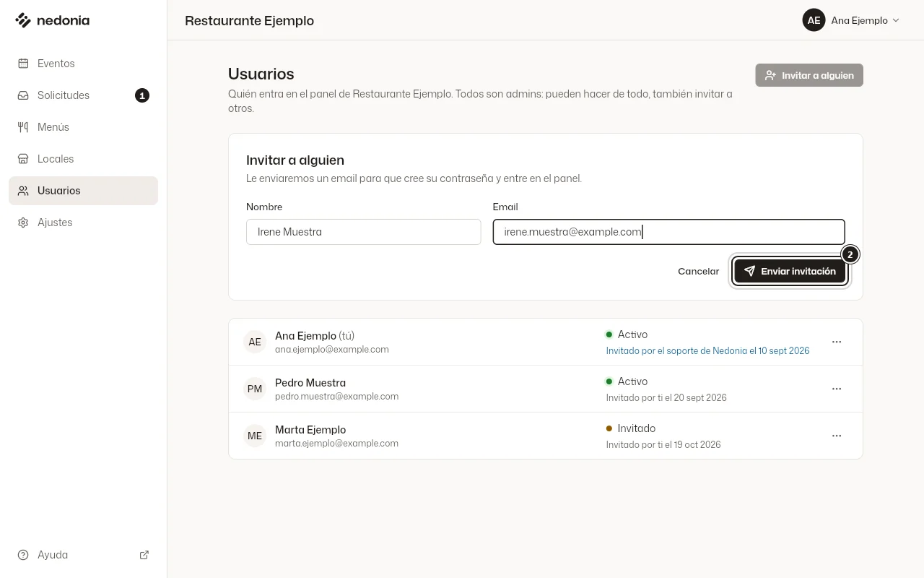
Task: Click the PM avatar of Pedro Muestra
Action: click(x=255, y=389)
